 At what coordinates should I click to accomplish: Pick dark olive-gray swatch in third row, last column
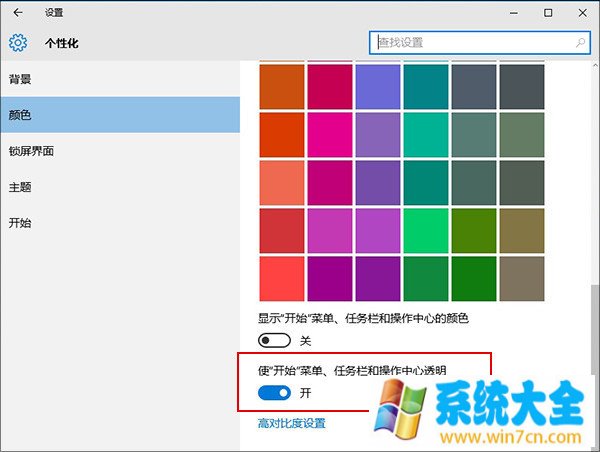point(522,183)
